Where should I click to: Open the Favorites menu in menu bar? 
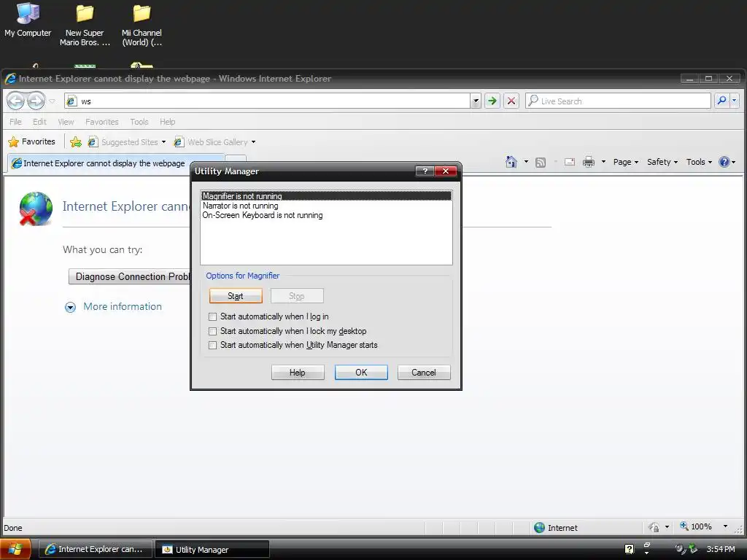click(102, 122)
